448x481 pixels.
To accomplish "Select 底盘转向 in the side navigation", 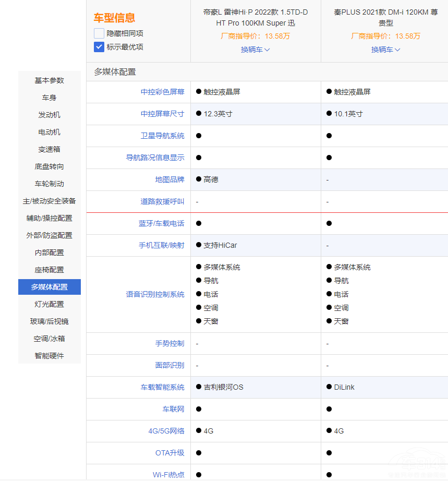I will click(x=50, y=166).
